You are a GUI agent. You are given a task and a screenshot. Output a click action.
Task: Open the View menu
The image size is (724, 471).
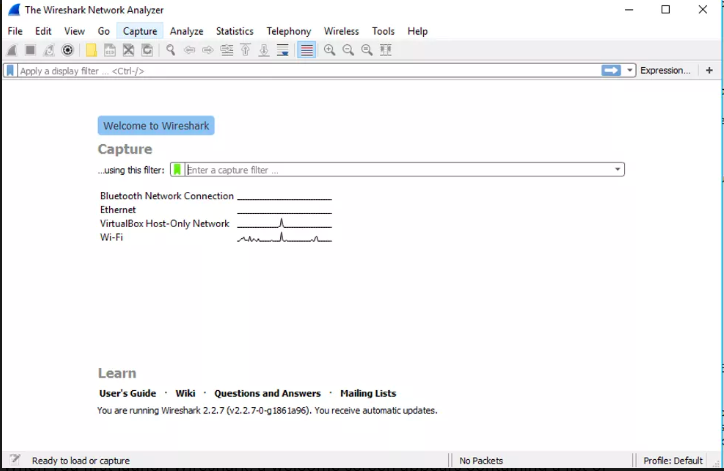74,31
